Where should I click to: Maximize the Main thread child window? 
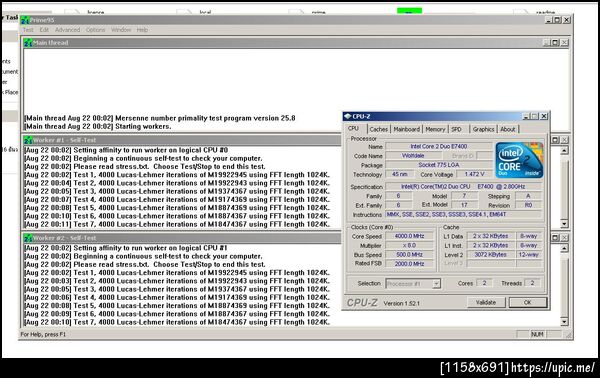point(555,42)
